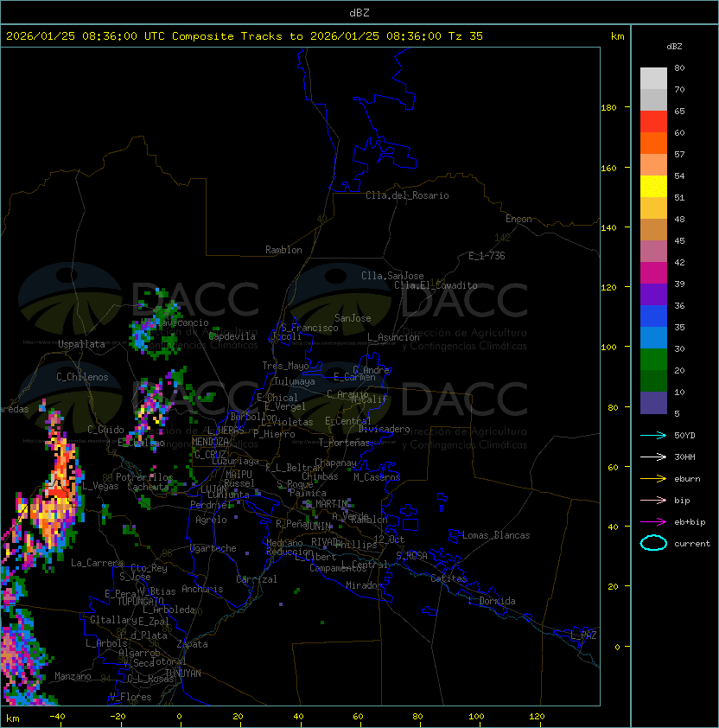Click the Clla.del_Rosario label
Viewport: 719px width, 728px height.
click(x=407, y=195)
